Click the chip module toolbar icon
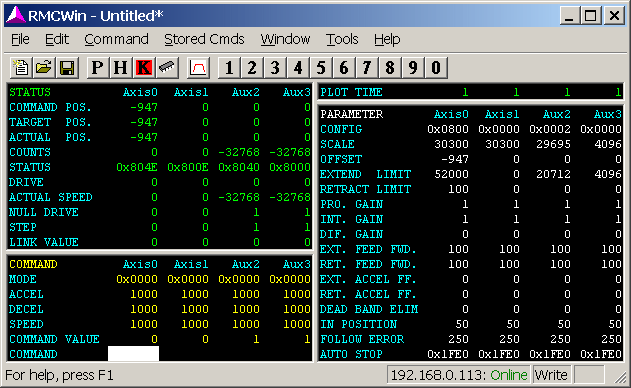The image size is (631, 388). coord(167,67)
